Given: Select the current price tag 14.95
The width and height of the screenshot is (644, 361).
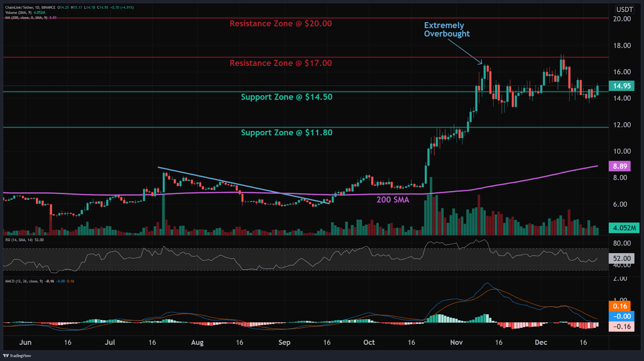Looking at the screenshot, I should coord(622,86).
